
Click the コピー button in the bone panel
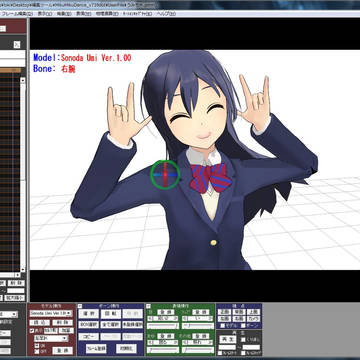pyautogui.click(x=88, y=337)
